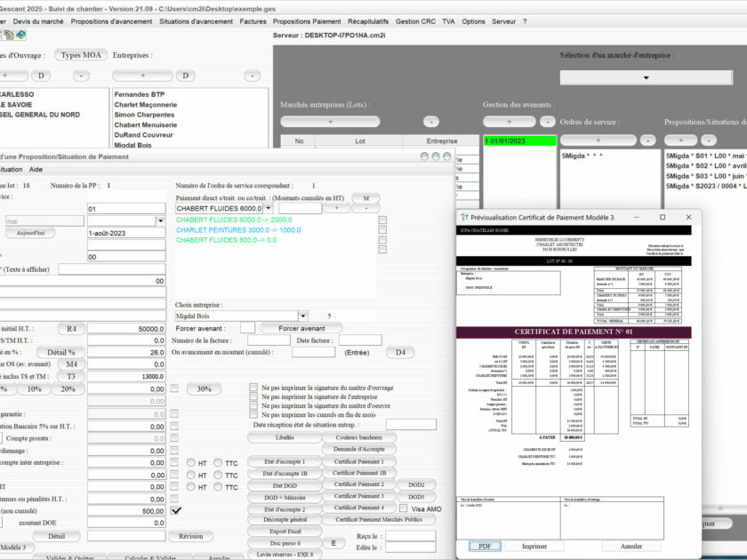Click the Certificat Paiement Marchés Publics button
The image size is (747, 560).
[379, 519]
